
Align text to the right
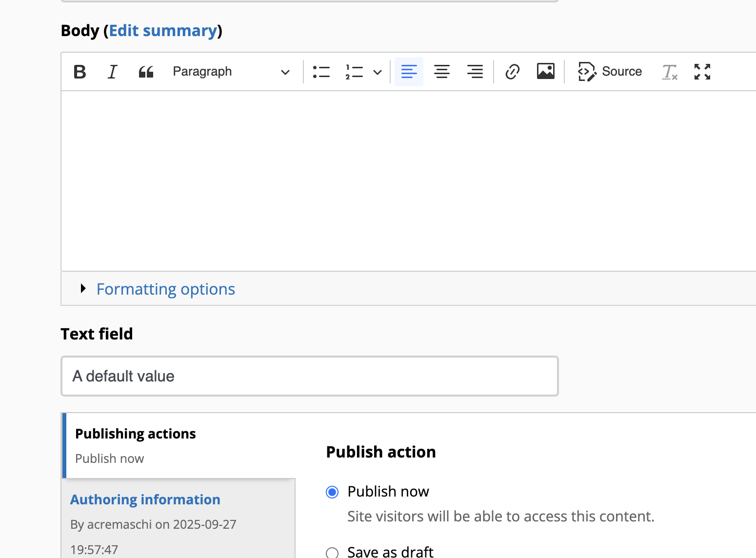pos(475,72)
